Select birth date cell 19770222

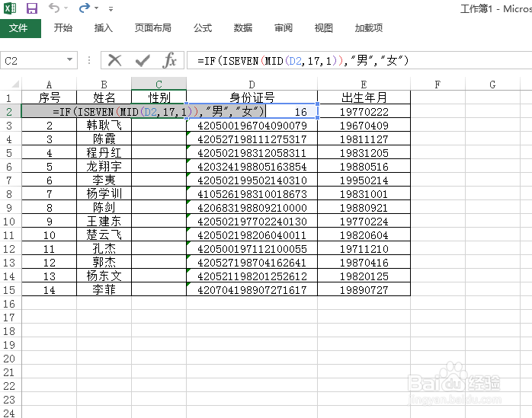(x=364, y=111)
